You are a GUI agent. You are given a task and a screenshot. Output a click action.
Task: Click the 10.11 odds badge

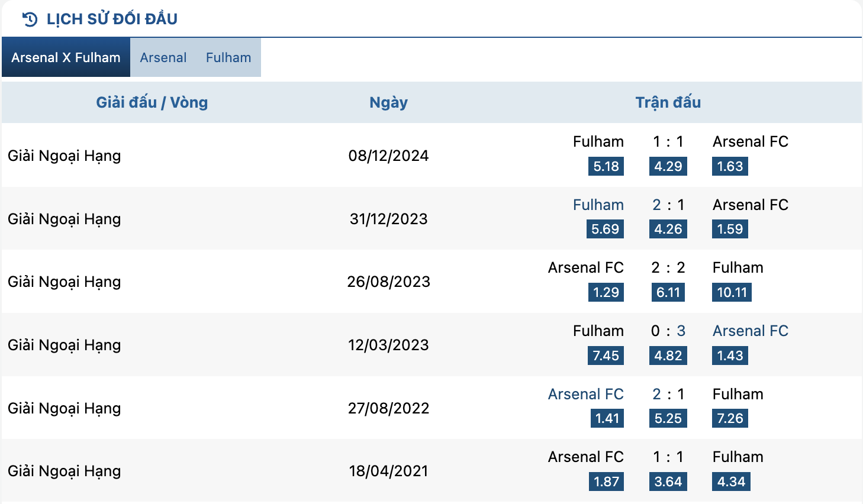click(x=732, y=292)
